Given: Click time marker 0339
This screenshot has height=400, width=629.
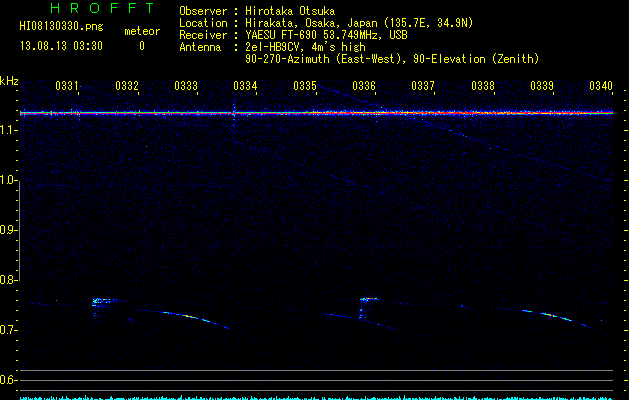Looking at the screenshot, I should 542,86.
